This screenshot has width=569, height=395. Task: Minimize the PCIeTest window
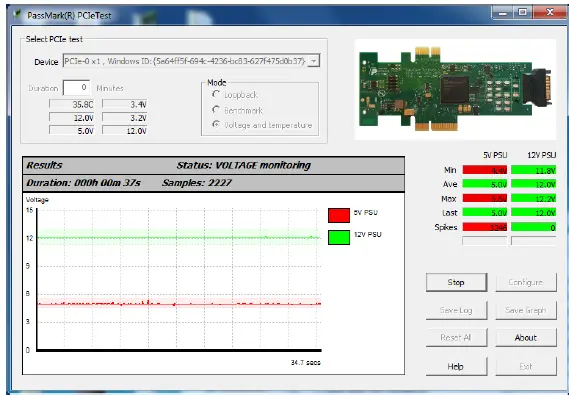pyautogui.click(x=503, y=12)
